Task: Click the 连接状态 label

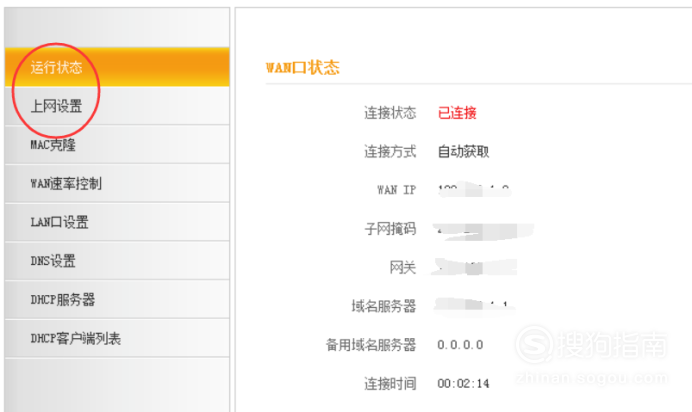Action: click(x=389, y=113)
